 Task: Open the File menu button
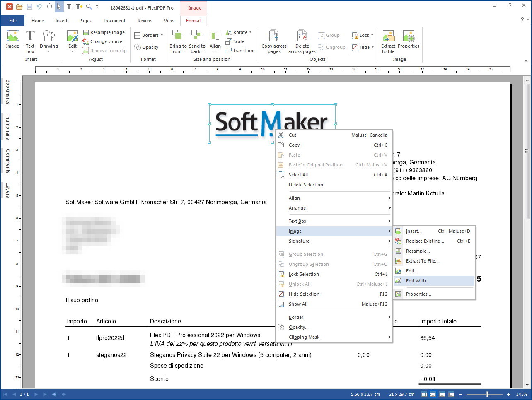coord(13,21)
